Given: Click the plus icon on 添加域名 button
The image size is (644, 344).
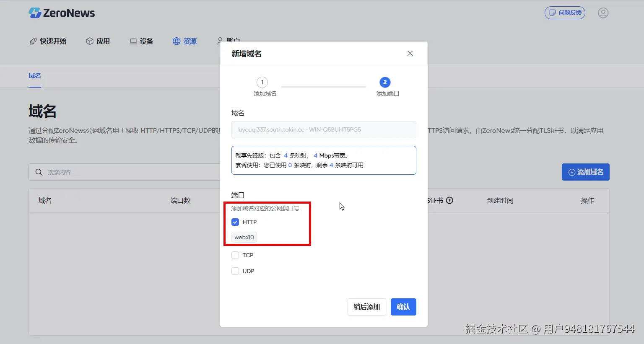Looking at the screenshot, I should (x=572, y=172).
